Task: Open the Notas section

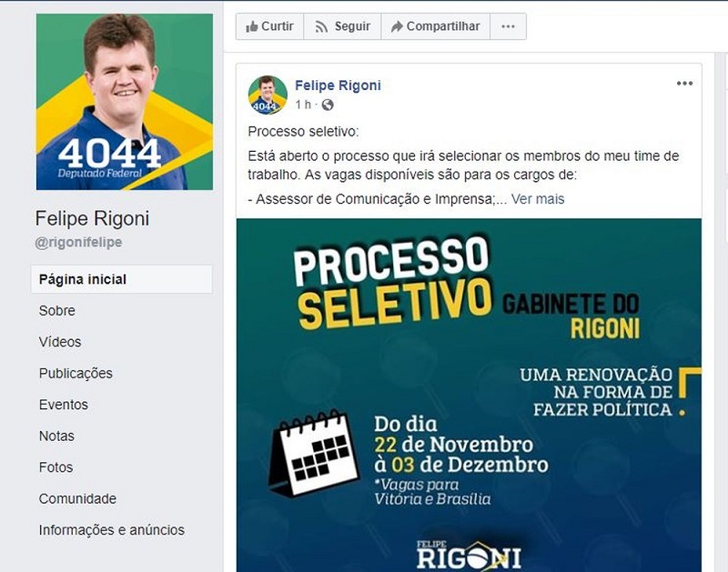Action: tap(56, 437)
